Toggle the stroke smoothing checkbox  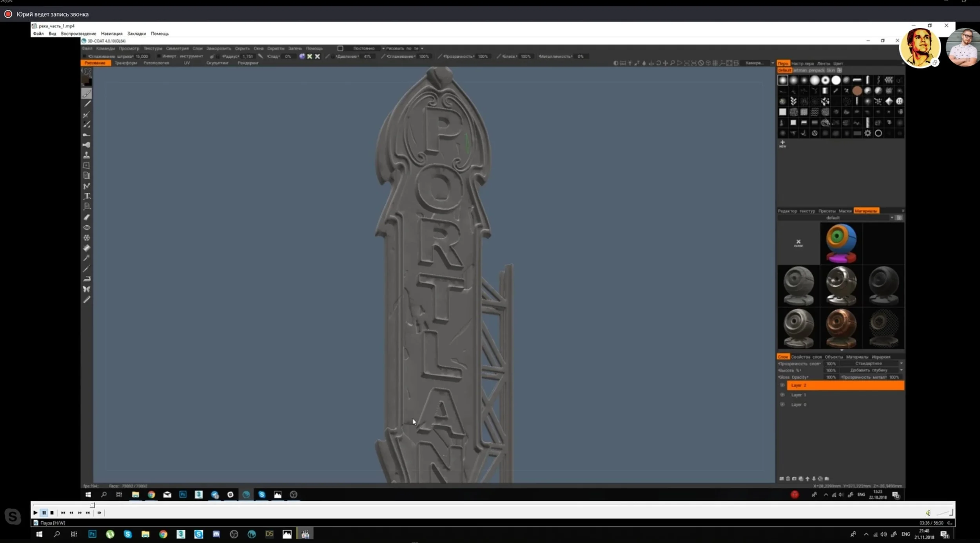[x=85, y=56]
